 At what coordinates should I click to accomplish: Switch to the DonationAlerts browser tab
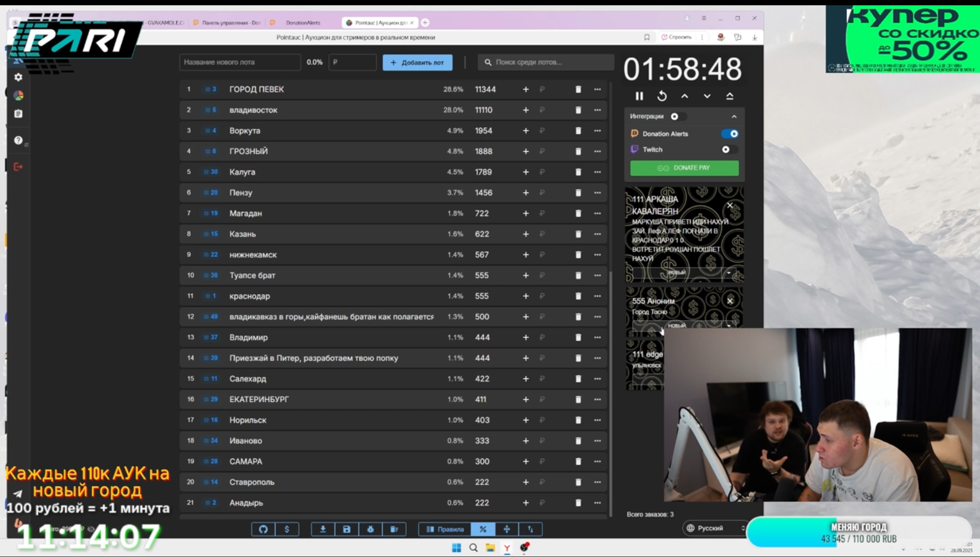tap(302, 22)
